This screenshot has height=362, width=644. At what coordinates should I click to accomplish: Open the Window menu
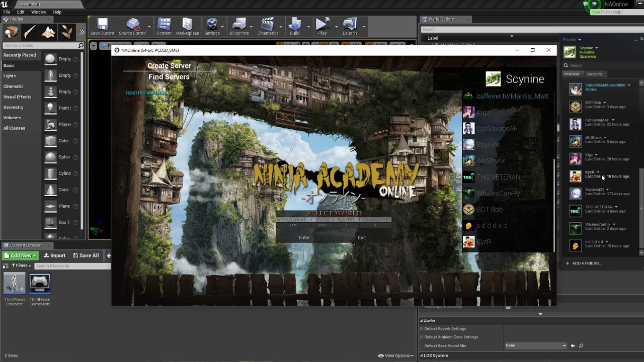(39, 12)
